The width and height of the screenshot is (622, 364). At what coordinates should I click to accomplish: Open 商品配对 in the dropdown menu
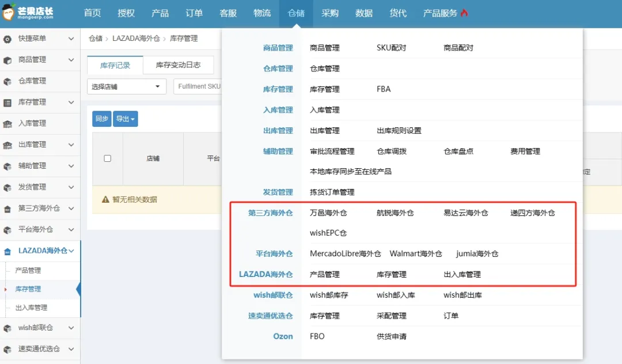pyautogui.click(x=458, y=48)
